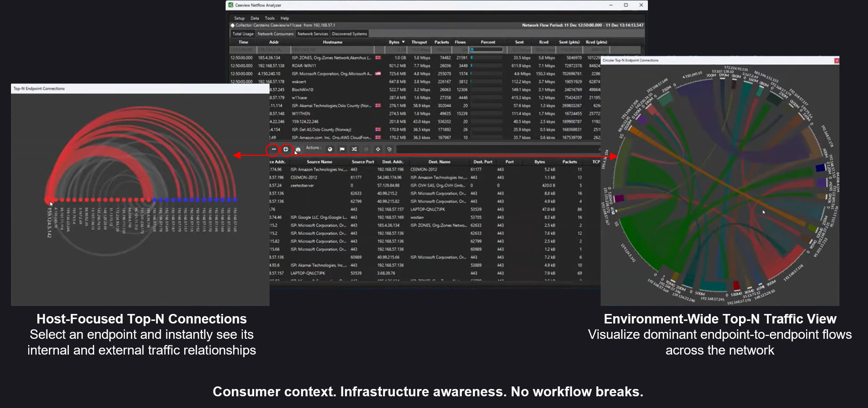This screenshot has width=868, height=408.
Task: Click the four-diamond action icon
Action: point(378,149)
